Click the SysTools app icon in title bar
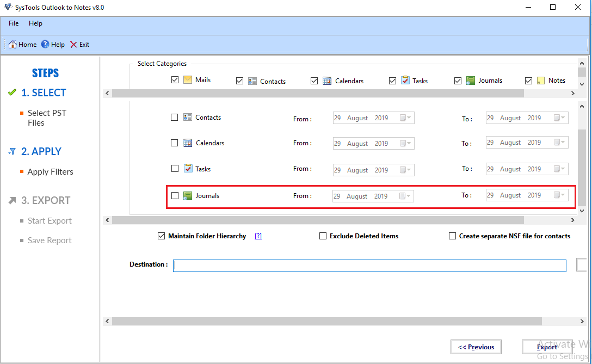592x364 pixels. (x=8, y=7)
